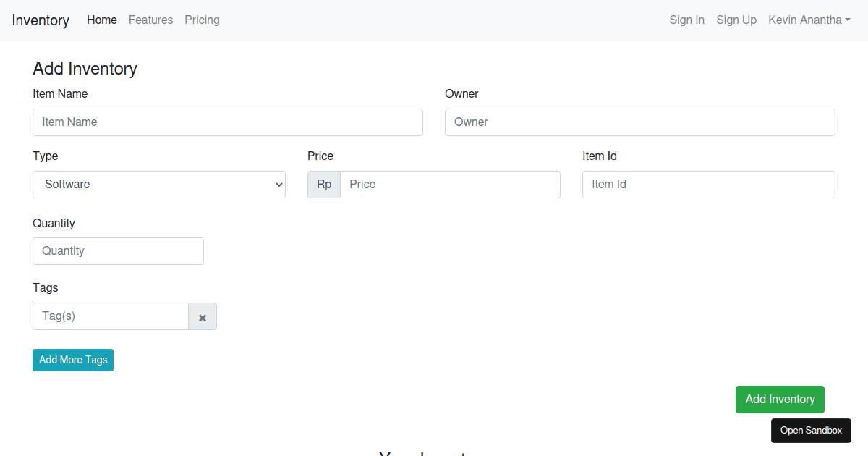This screenshot has height=456, width=868.
Task: Click Sign In in the navbar
Action: click(x=686, y=20)
